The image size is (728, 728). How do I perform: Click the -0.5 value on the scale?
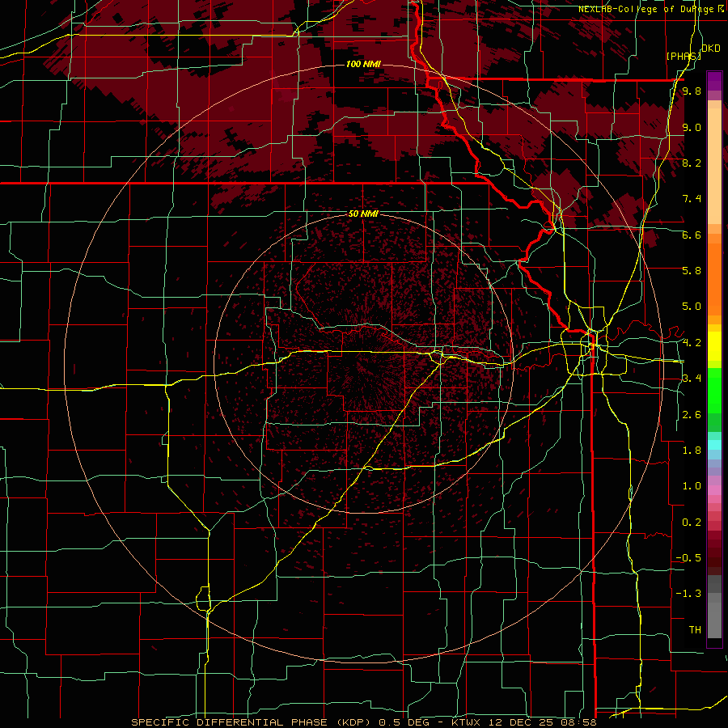[688, 558]
